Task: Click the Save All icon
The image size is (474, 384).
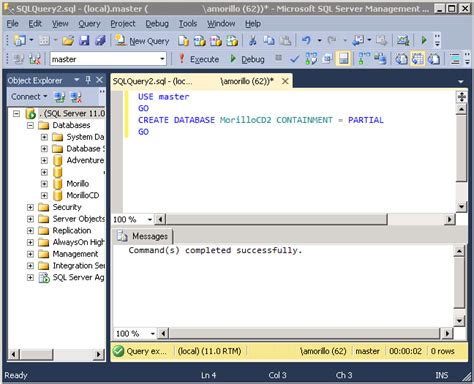Action: 100,41
